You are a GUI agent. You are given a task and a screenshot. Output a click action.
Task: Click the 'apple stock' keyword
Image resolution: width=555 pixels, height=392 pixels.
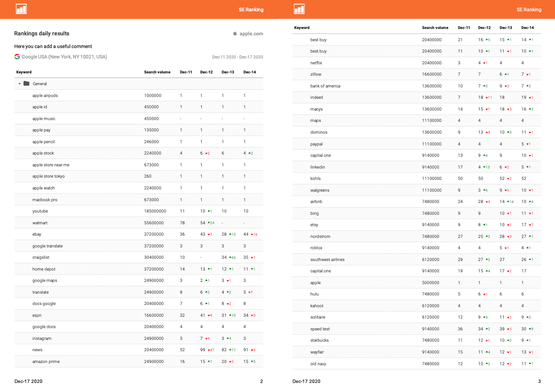point(44,153)
